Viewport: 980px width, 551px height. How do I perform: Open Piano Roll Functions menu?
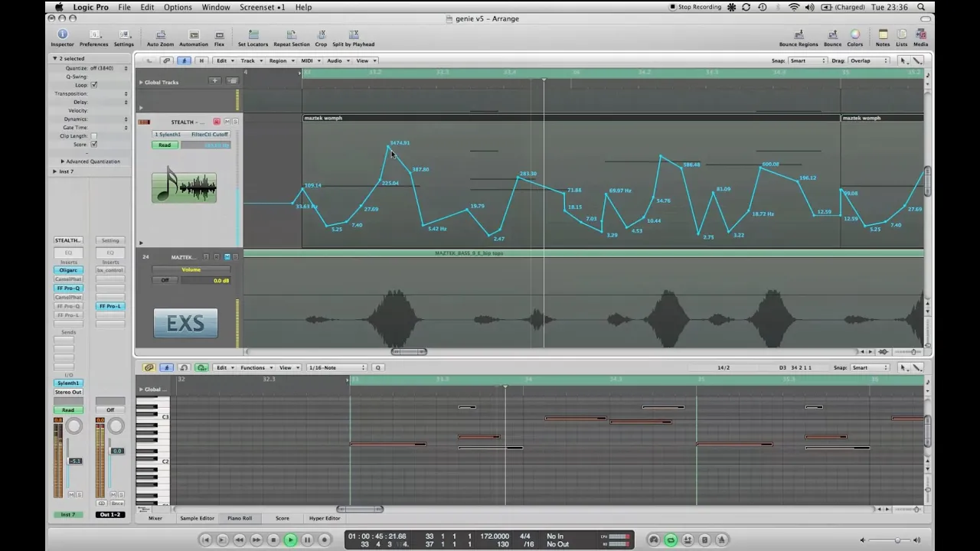255,367
